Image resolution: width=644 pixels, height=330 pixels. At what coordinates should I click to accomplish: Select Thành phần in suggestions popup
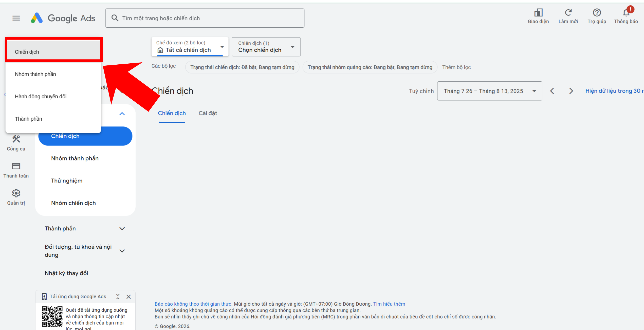point(53,119)
